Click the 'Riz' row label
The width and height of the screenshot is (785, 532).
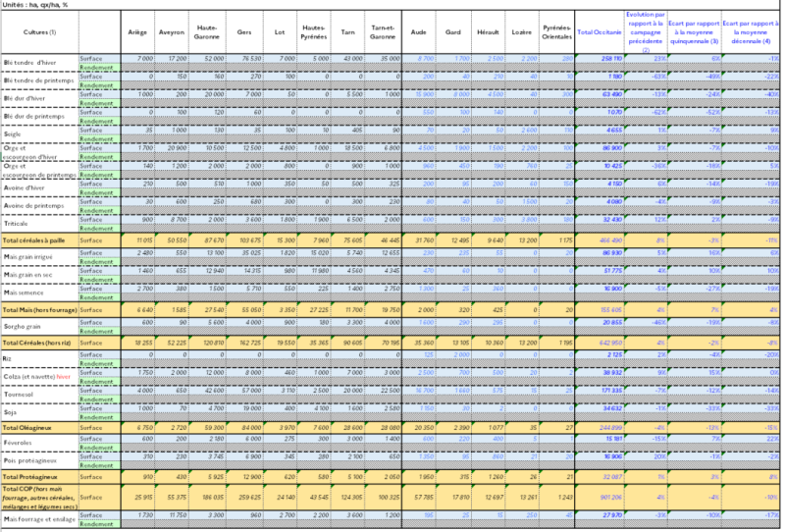click(x=7, y=358)
